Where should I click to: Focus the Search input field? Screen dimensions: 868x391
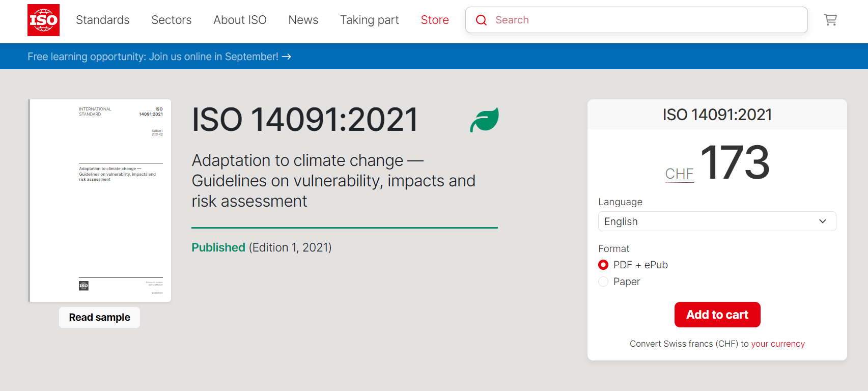(636, 20)
